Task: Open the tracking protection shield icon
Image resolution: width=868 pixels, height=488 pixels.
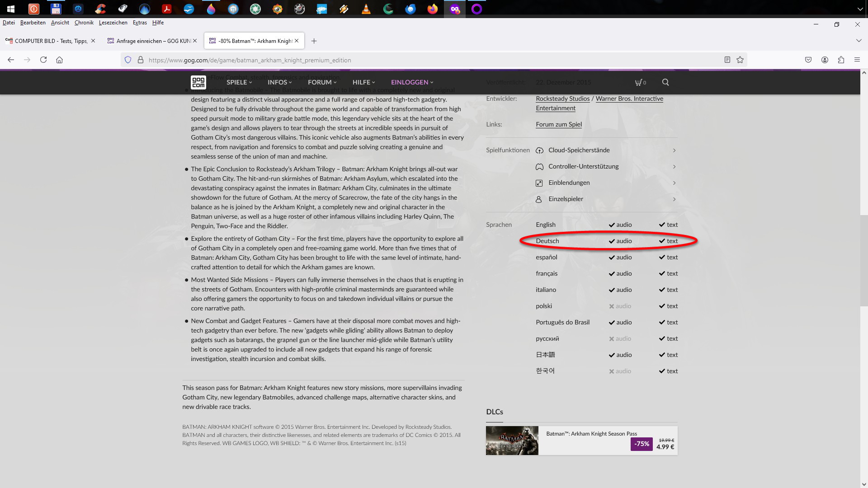Action: click(128, 60)
